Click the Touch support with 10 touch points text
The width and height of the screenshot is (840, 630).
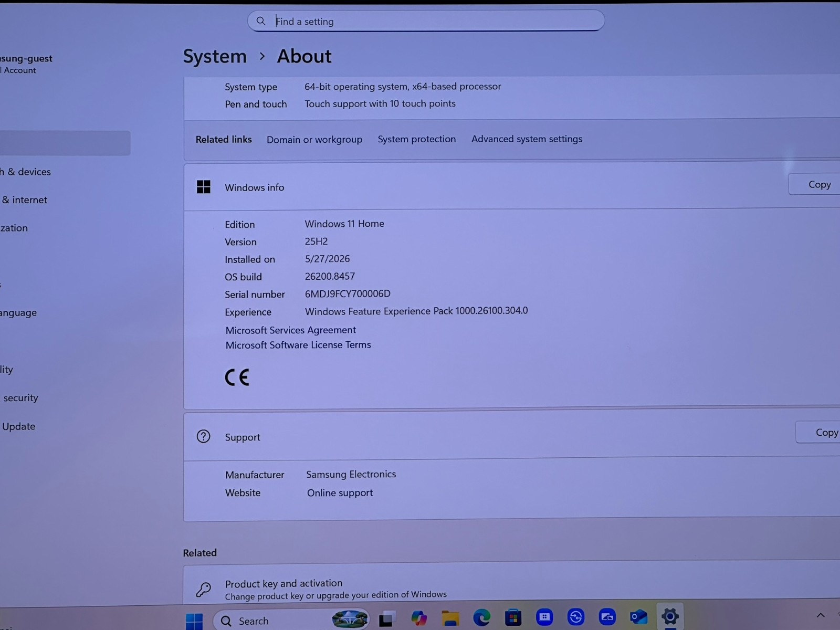tap(380, 104)
